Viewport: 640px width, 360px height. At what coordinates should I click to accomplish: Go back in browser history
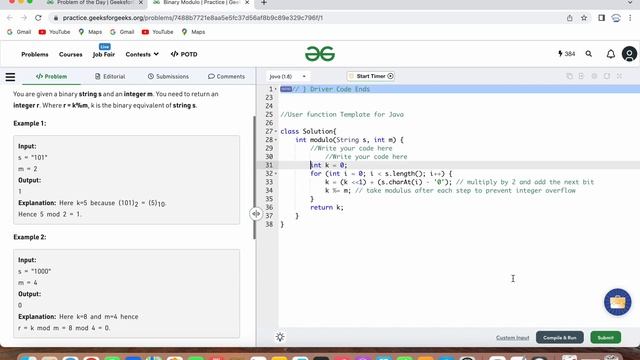[10, 18]
